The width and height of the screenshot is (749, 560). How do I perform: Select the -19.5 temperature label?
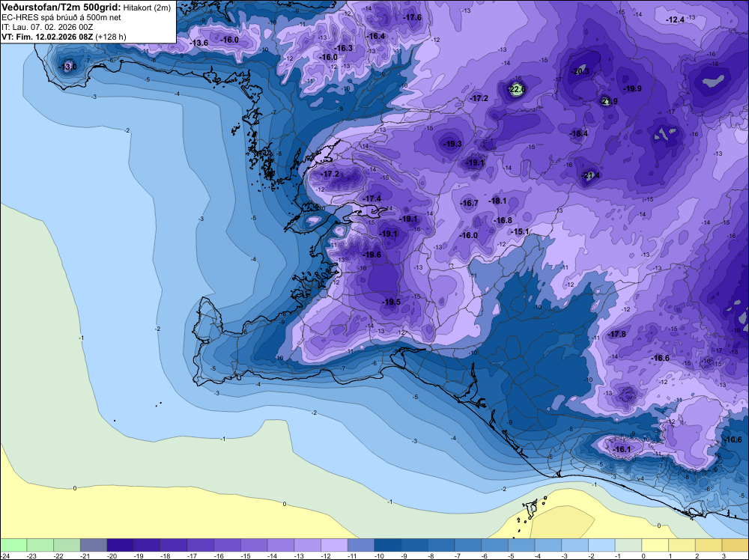[392, 302]
